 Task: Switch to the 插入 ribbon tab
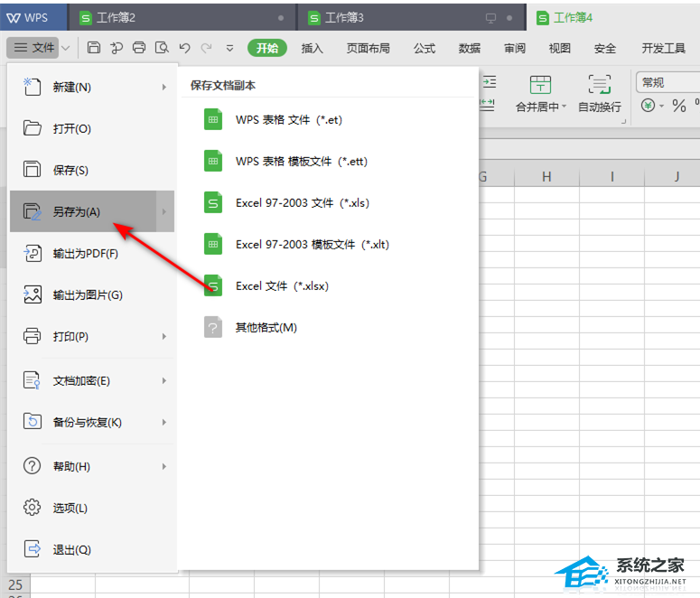click(x=312, y=48)
